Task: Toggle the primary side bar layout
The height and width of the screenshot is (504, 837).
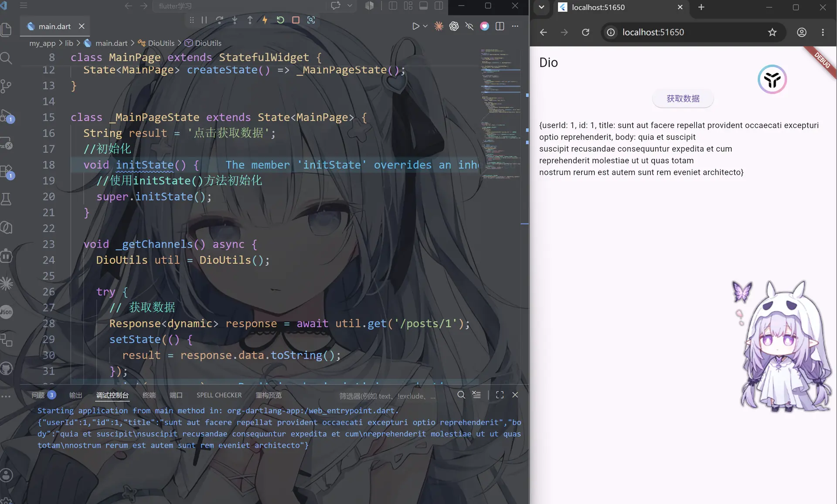Action: coord(393,6)
